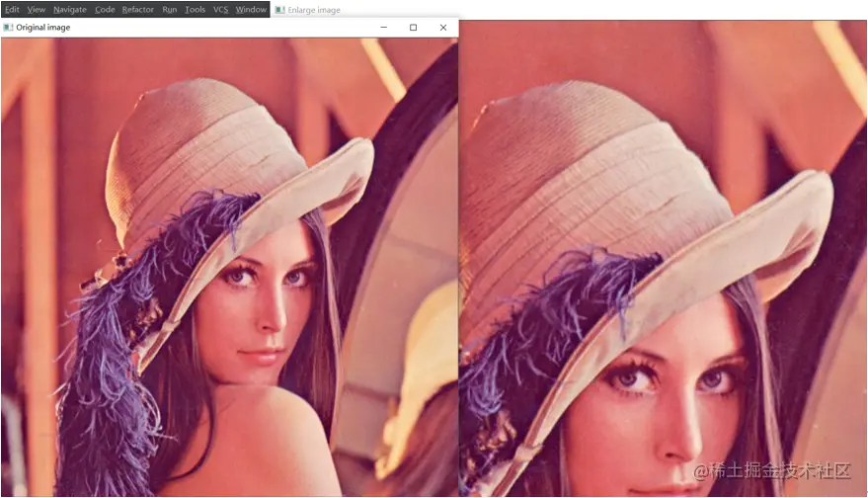
Task: Click the Original image window icon
Action: point(8,27)
